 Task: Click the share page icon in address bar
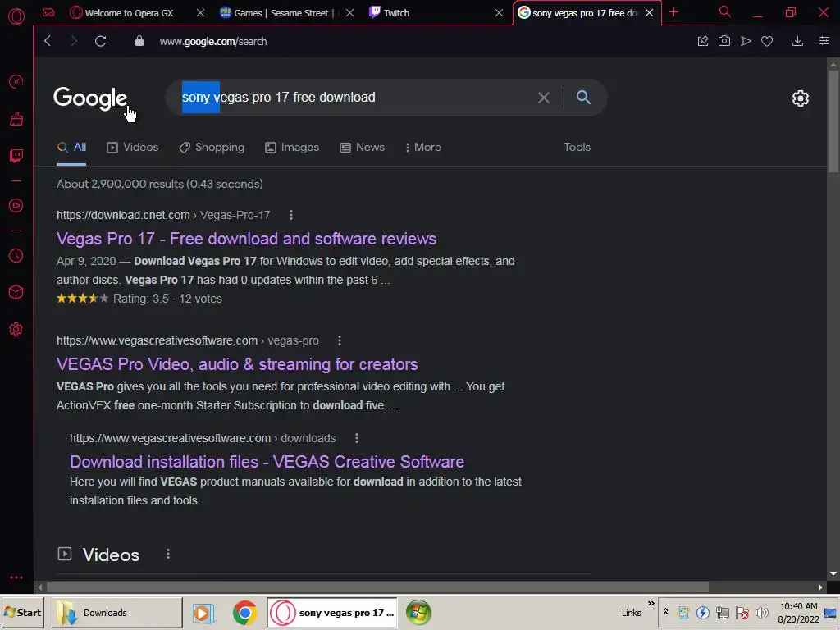tap(703, 41)
